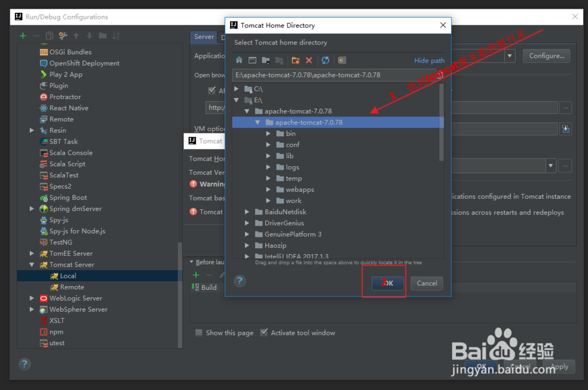Screen dimensions: 588x390
Task: Collapse the Before launch section
Action: [192, 262]
